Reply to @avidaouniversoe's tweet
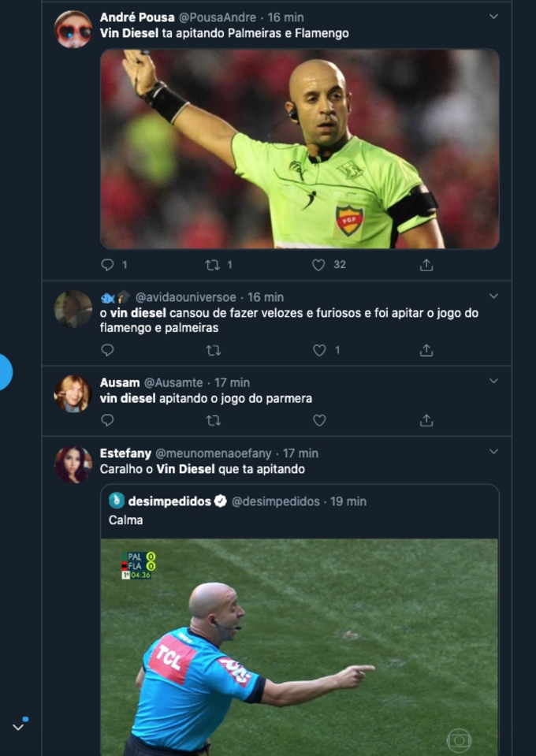This screenshot has width=536, height=756. point(108,350)
